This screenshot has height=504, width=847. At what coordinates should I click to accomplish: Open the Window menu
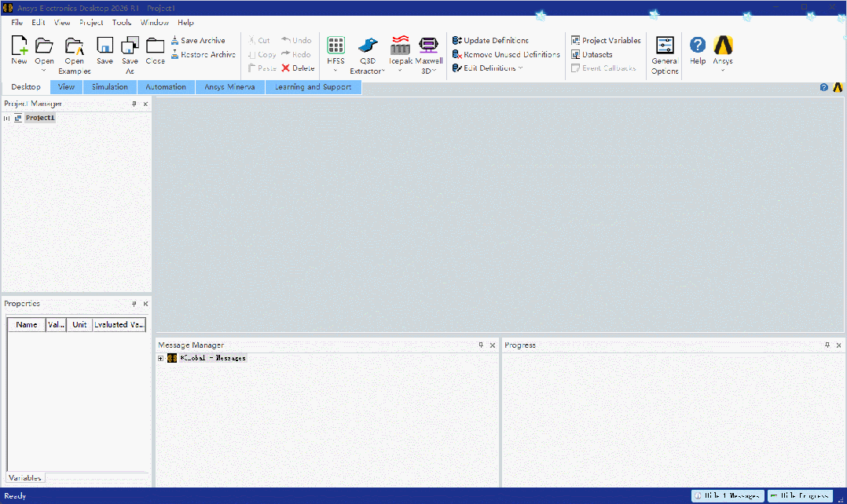point(155,23)
